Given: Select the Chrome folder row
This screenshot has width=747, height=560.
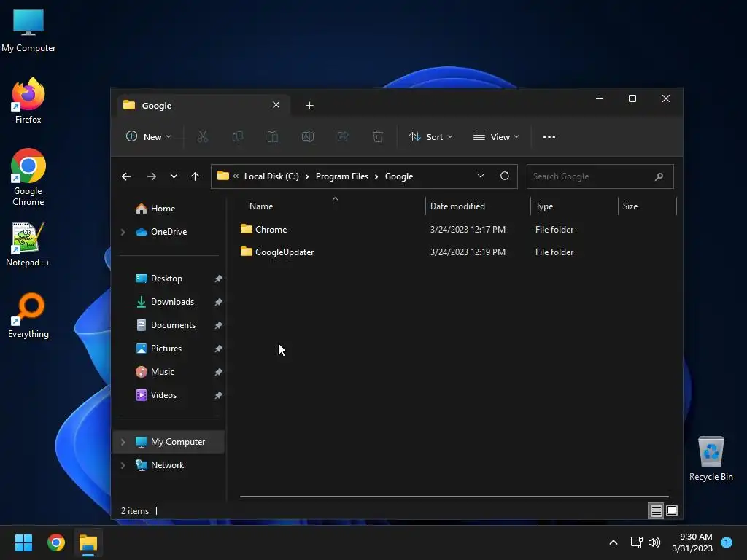Looking at the screenshot, I should point(457,230).
